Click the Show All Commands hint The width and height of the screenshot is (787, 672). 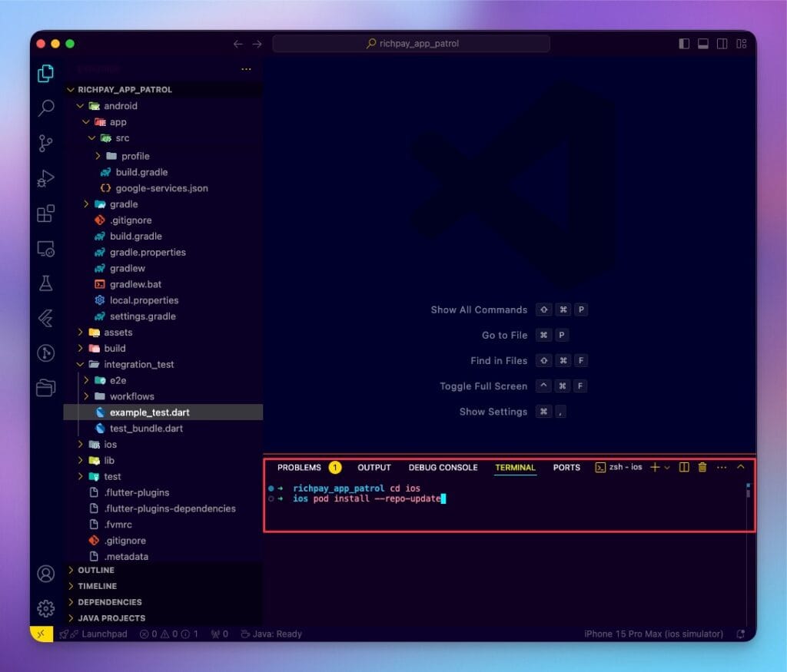coord(479,310)
